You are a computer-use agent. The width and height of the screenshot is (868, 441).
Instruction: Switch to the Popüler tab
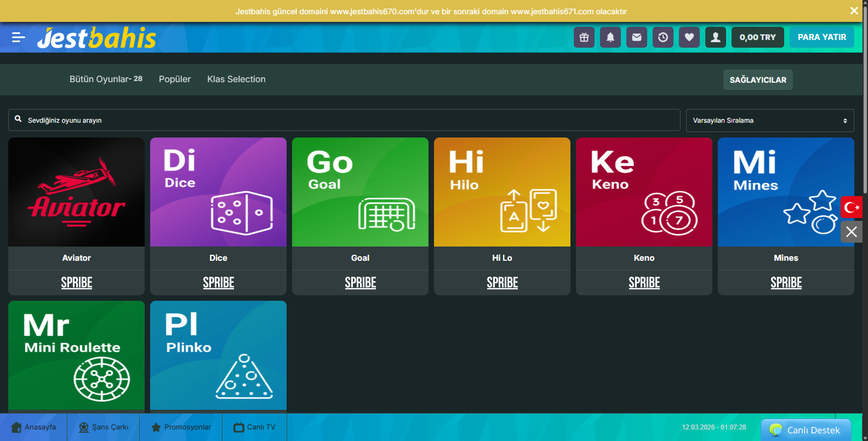(x=175, y=79)
